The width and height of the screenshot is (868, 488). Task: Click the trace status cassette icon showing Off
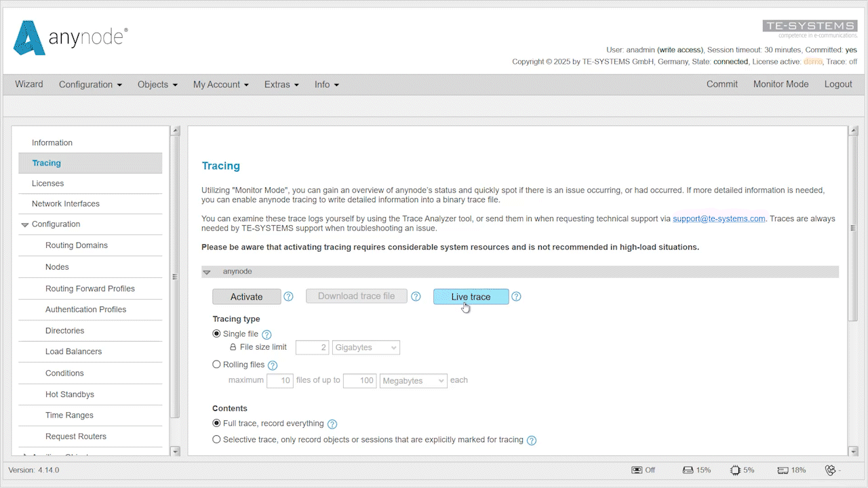point(638,470)
